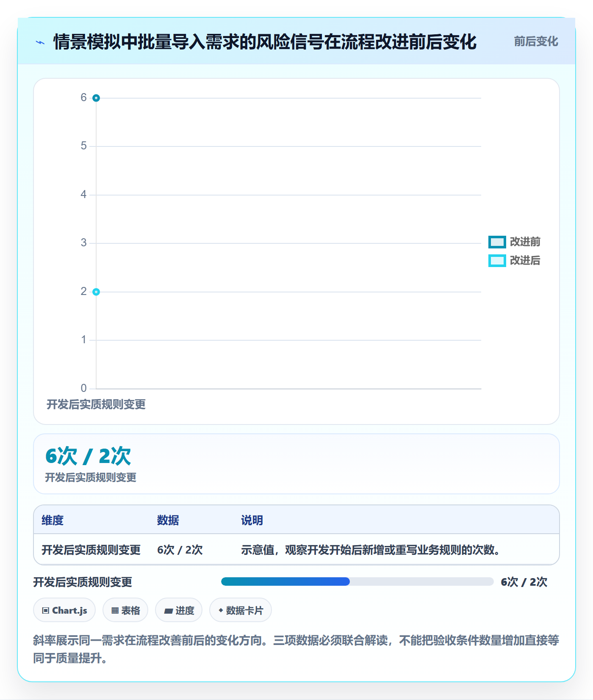Toggle the 改进前 legend entry

click(514, 242)
